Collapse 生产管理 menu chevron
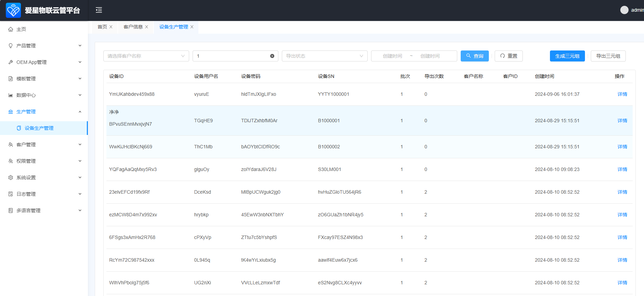The image size is (644, 296). point(80,112)
